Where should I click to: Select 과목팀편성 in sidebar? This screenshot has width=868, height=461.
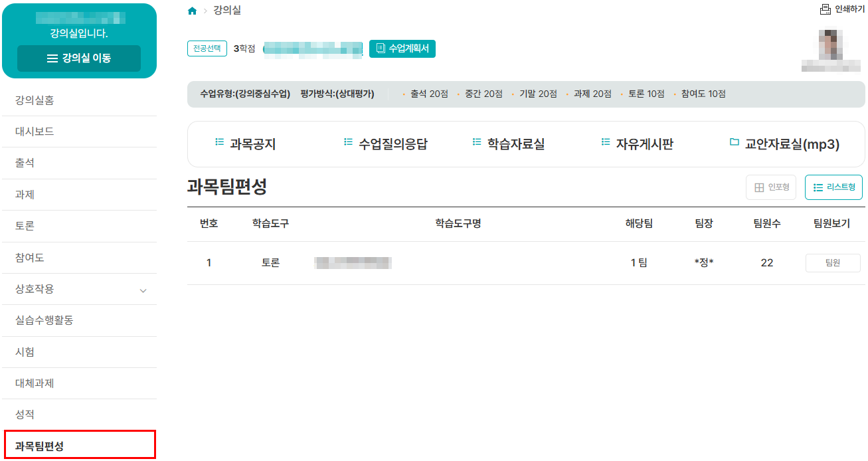coord(79,444)
